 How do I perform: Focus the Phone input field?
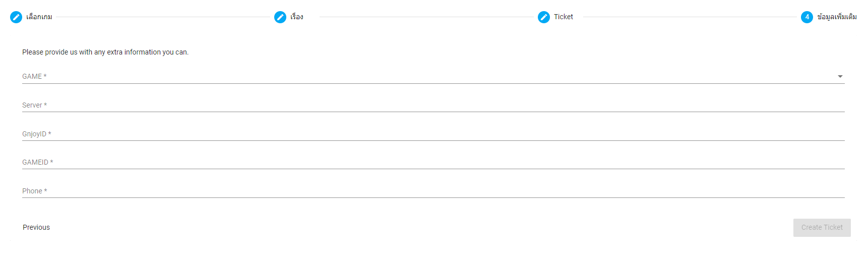click(x=433, y=191)
